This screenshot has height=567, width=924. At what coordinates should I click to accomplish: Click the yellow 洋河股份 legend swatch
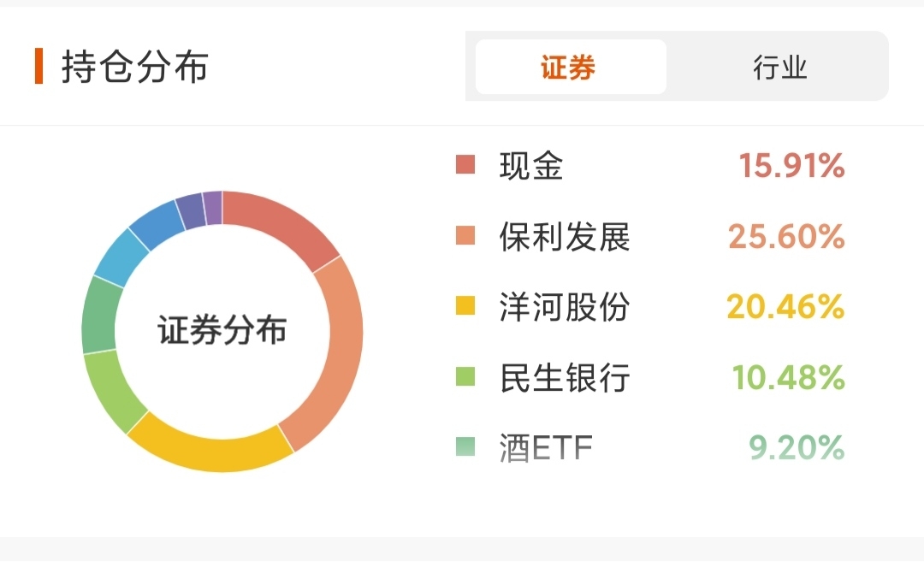click(465, 306)
